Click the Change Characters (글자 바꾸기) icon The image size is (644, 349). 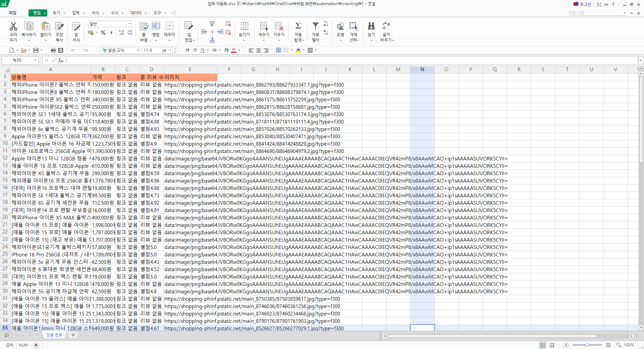386,27
